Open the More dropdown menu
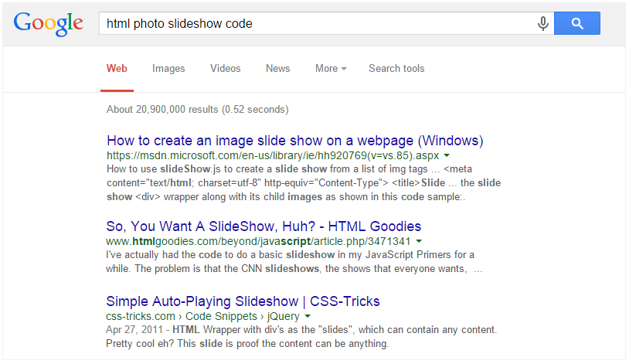This screenshot has width=629, height=364. pyautogui.click(x=331, y=69)
